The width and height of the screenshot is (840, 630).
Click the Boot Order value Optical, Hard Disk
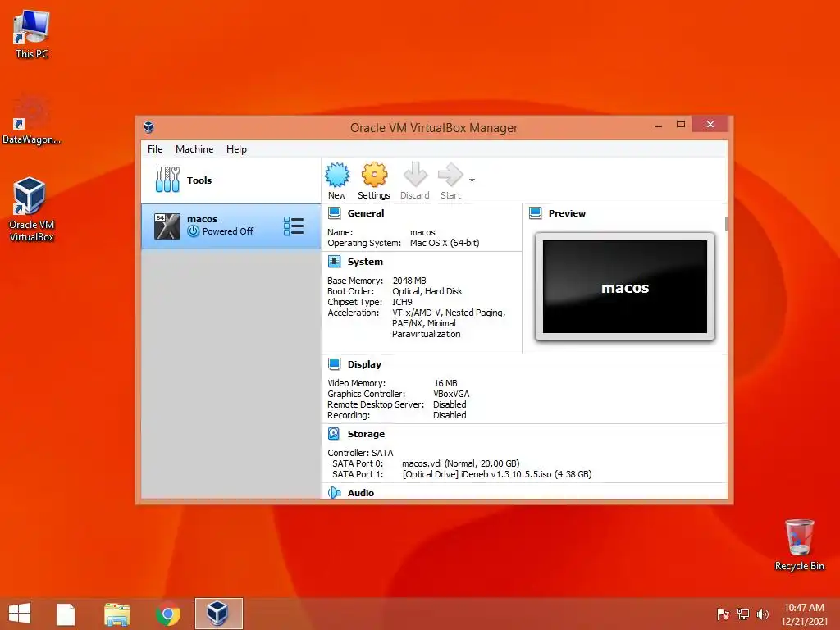point(427,291)
